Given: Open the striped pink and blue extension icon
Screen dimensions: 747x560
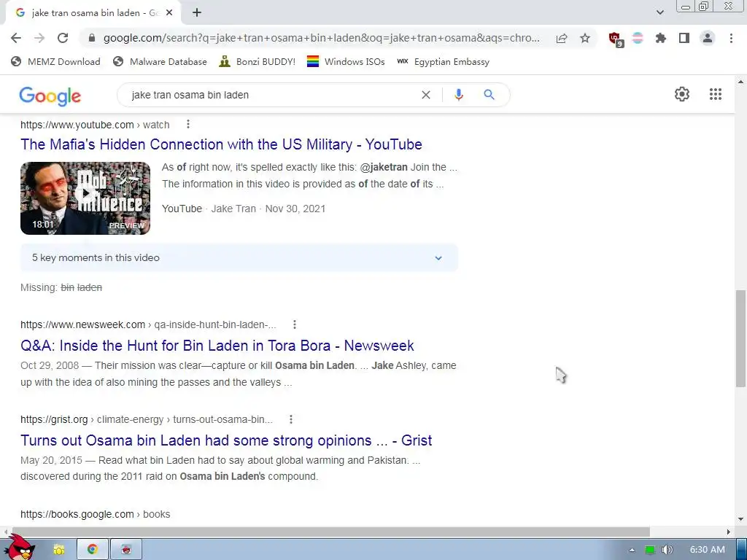Looking at the screenshot, I should [638, 38].
